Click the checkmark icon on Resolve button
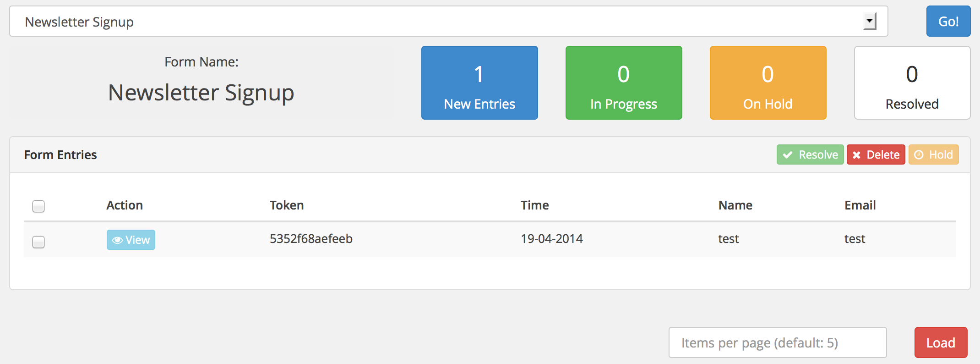Viewport: 980px width, 364px height. pos(788,155)
